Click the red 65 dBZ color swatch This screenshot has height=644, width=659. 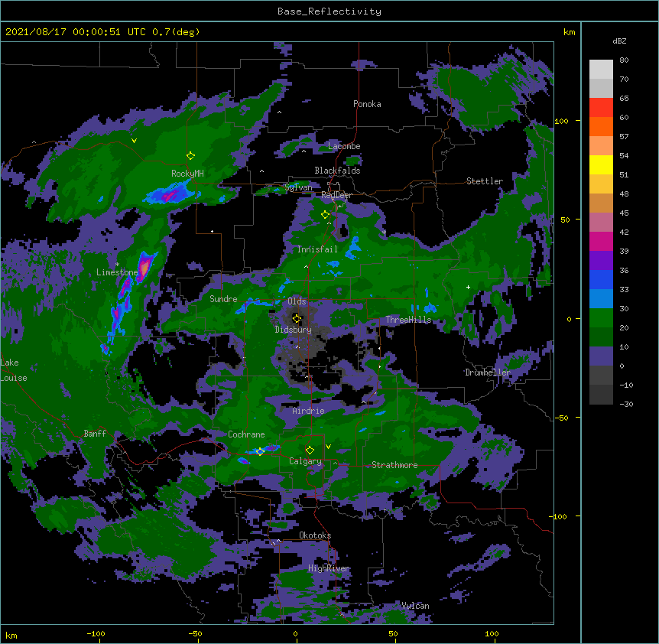tap(601, 108)
